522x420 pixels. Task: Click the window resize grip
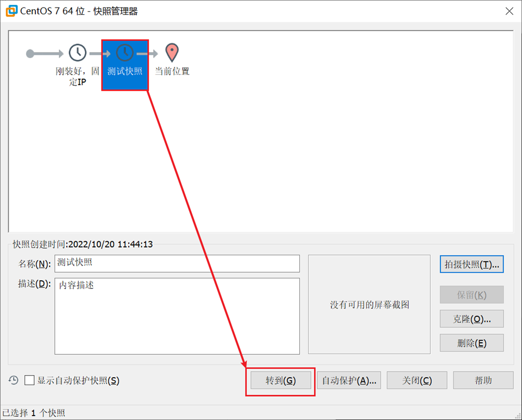click(518, 416)
